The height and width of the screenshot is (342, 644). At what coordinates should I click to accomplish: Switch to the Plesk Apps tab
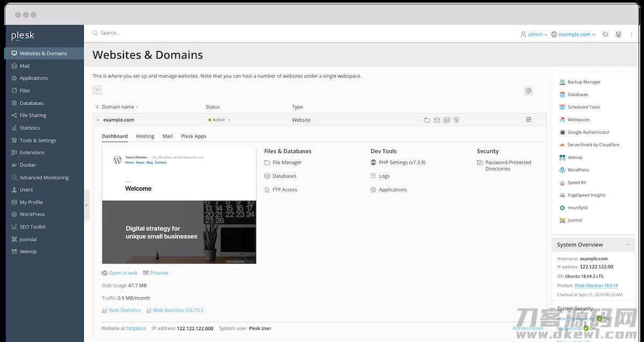click(194, 136)
